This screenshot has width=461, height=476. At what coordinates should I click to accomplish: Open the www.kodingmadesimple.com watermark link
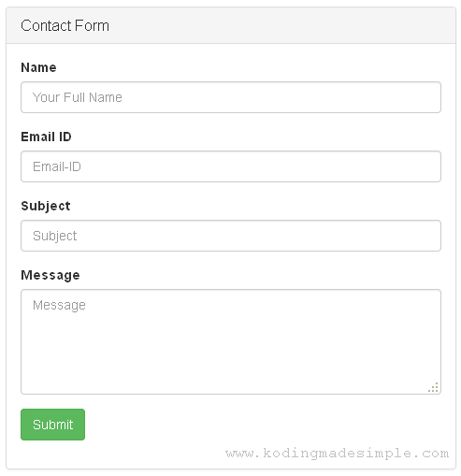(338, 454)
